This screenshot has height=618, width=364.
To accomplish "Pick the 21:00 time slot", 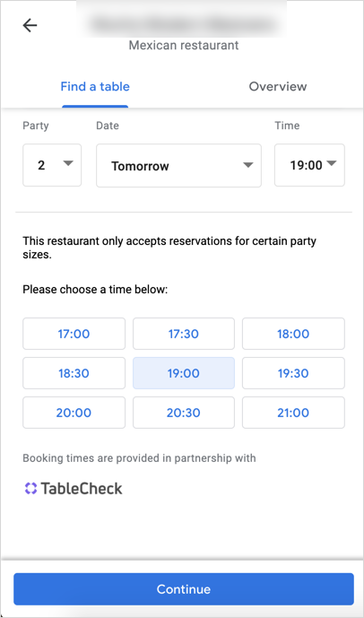I will click(x=293, y=413).
